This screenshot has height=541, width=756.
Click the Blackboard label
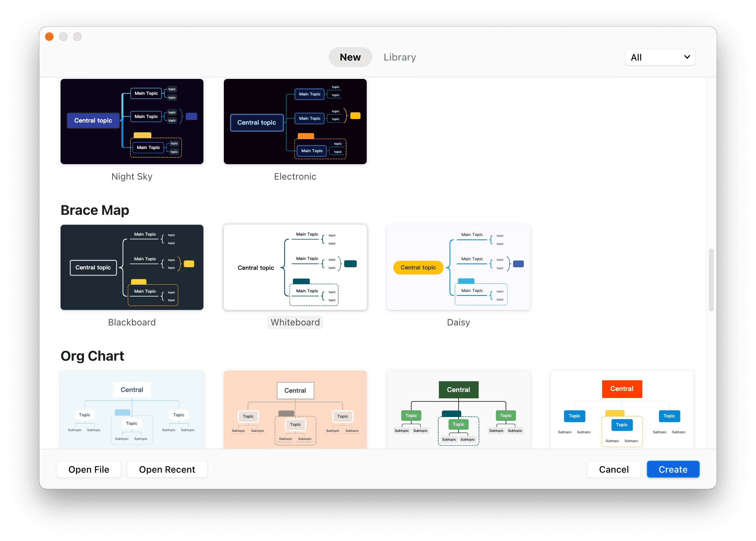tap(132, 322)
